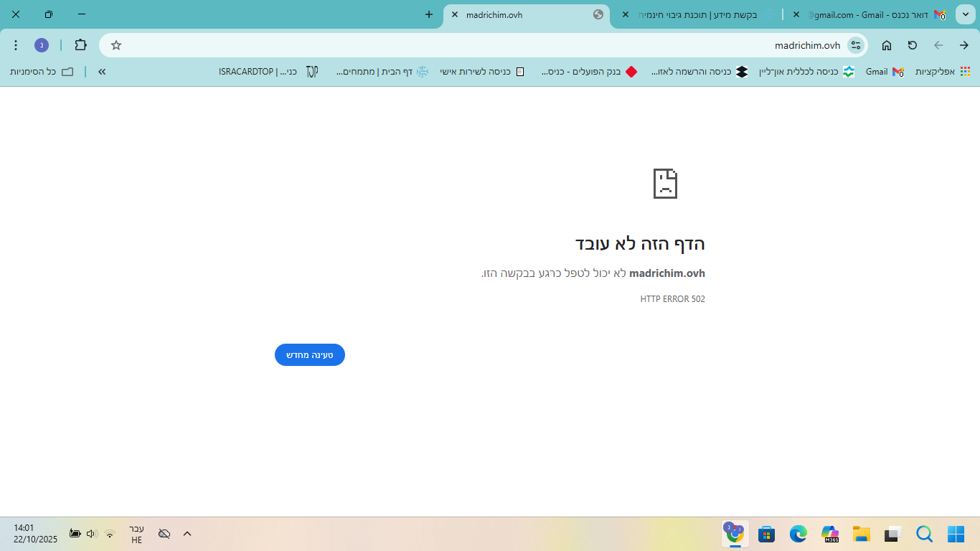Image resolution: width=980 pixels, height=551 pixels.
Task: Open the three-dot Chrome menu
Action: pyautogui.click(x=16, y=44)
